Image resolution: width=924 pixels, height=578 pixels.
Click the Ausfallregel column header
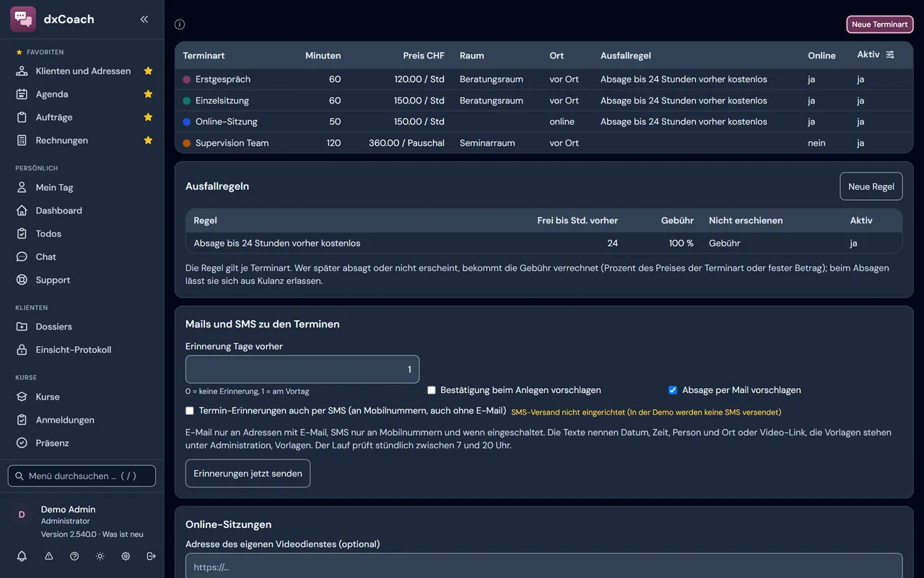pos(626,56)
